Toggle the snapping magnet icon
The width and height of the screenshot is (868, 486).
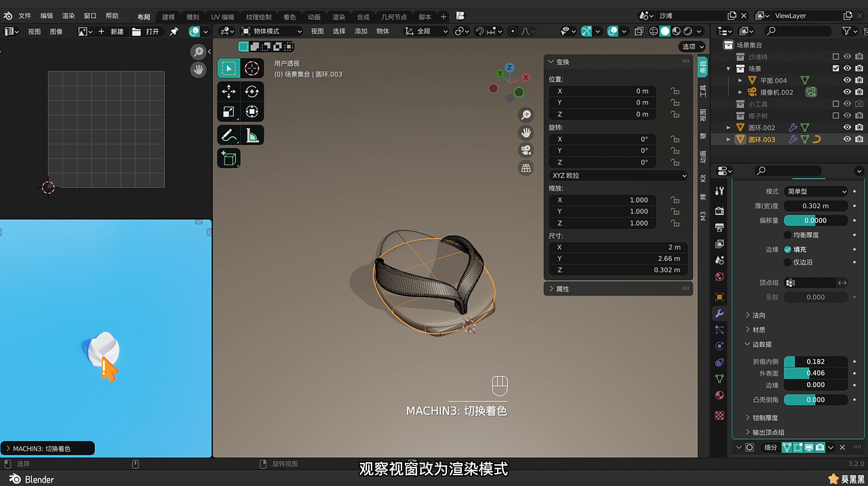479,31
